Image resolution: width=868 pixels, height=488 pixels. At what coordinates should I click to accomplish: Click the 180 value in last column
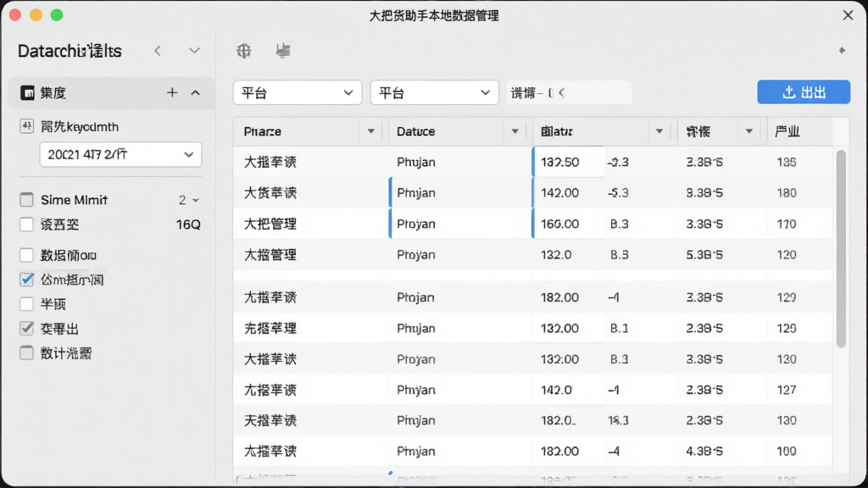click(x=786, y=192)
